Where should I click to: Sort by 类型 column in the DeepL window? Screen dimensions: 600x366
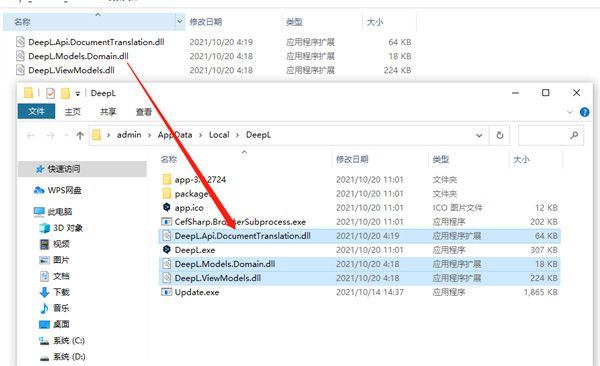click(441, 159)
